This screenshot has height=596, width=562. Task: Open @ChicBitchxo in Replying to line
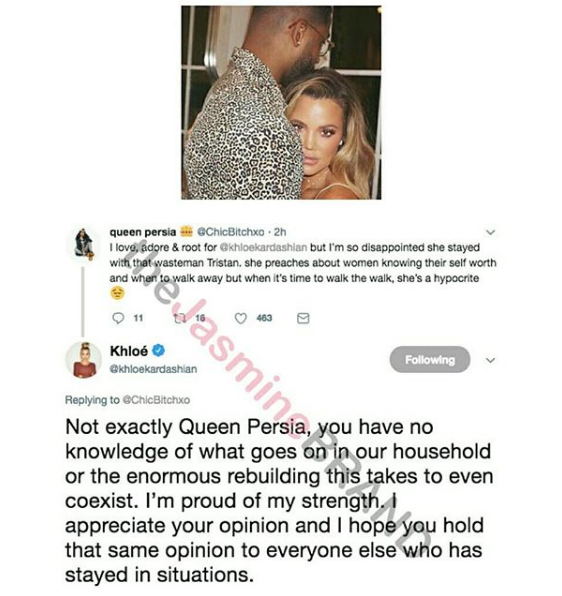click(157, 400)
